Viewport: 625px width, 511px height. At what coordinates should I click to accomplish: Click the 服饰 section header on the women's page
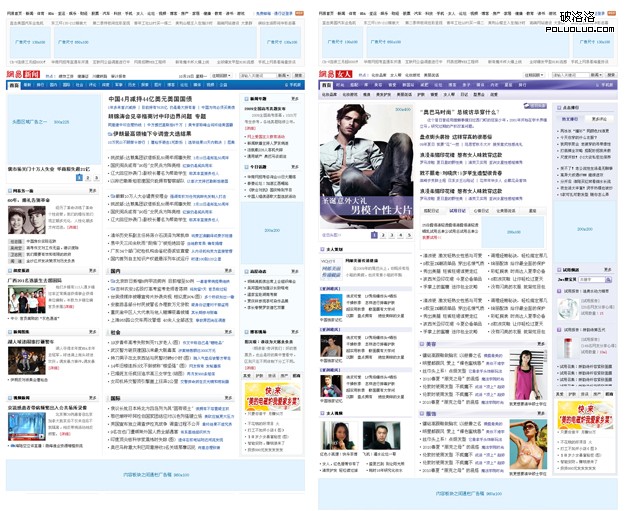[x=431, y=414]
